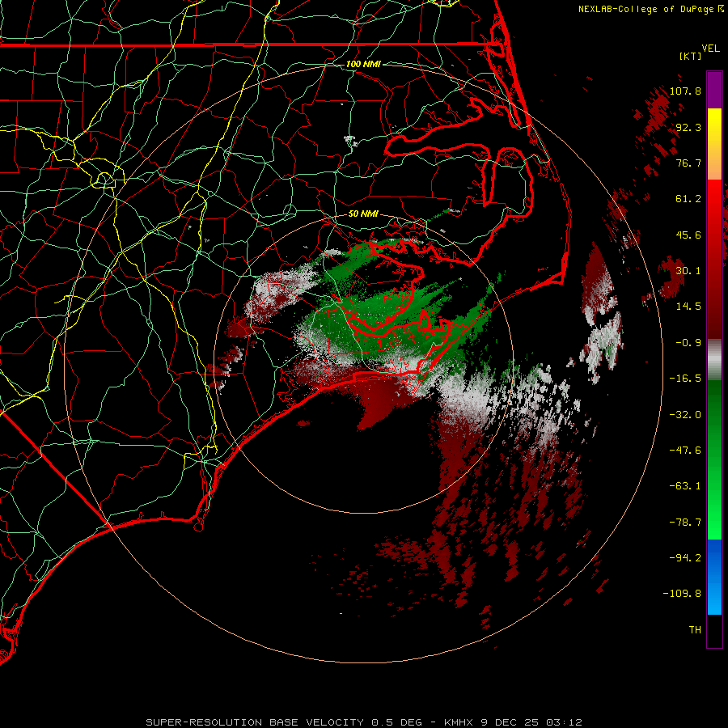Select the -63.1 scale value
The width and height of the screenshot is (728, 728).
[685, 486]
